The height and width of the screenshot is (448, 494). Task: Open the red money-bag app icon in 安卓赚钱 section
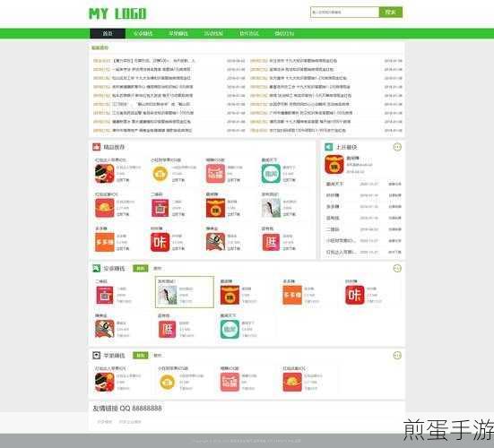(230, 295)
